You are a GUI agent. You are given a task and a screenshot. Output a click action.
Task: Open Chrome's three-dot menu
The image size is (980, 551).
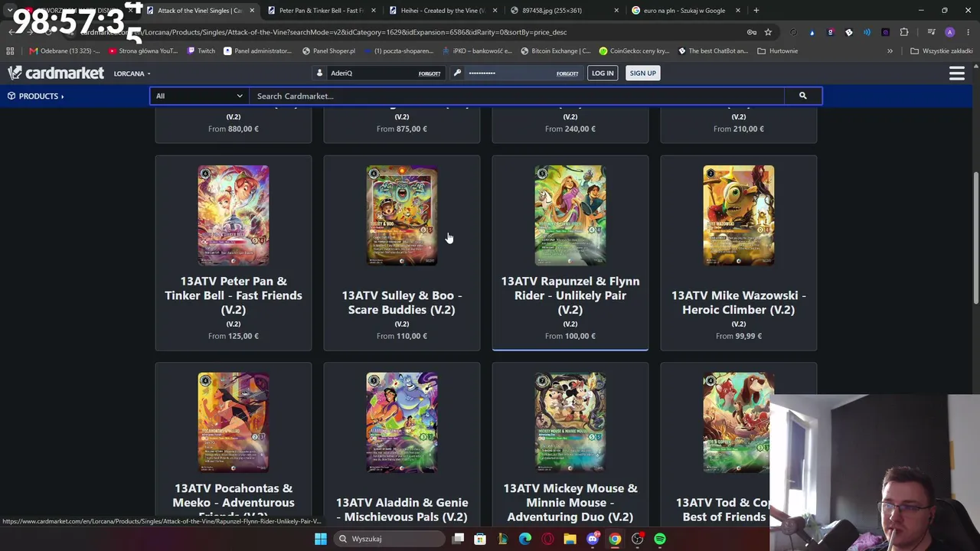[969, 32]
